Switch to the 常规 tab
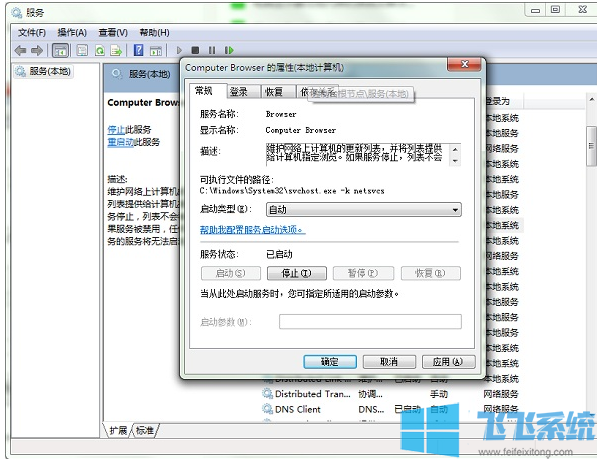The image size is (597, 459). (208, 91)
